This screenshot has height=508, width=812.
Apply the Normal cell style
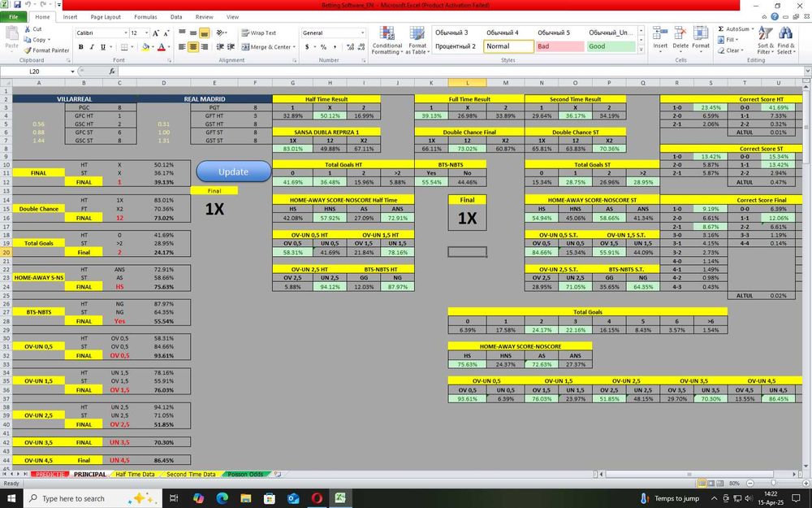(508, 46)
